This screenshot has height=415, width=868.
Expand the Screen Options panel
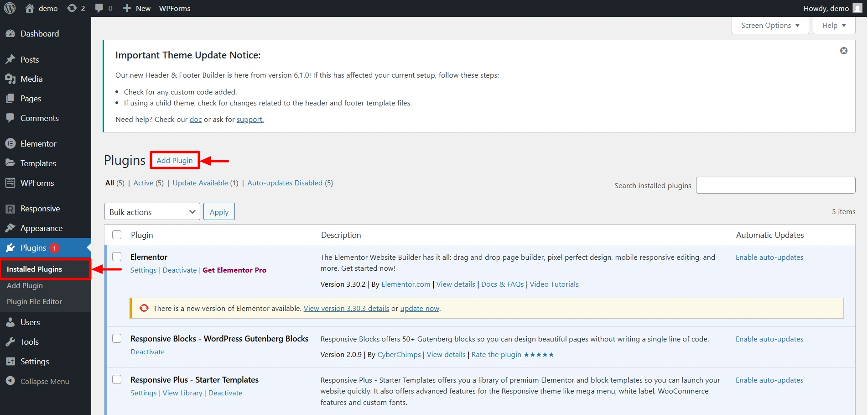tap(770, 26)
